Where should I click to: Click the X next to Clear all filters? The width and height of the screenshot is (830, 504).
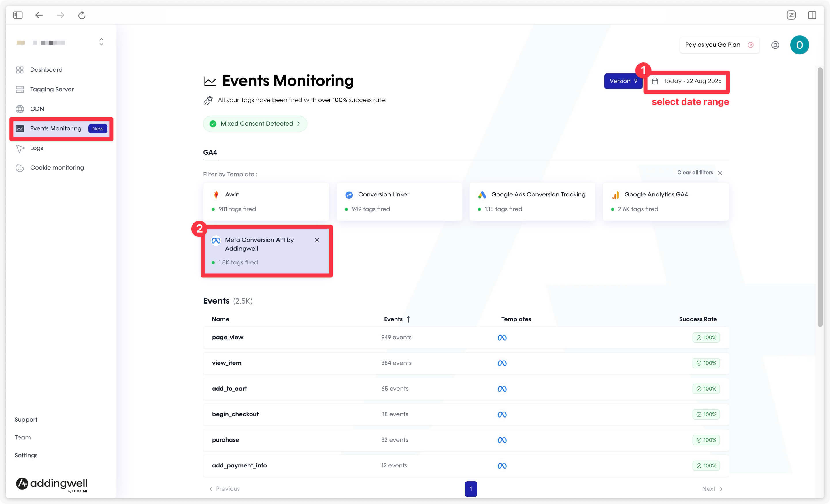click(x=720, y=173)
